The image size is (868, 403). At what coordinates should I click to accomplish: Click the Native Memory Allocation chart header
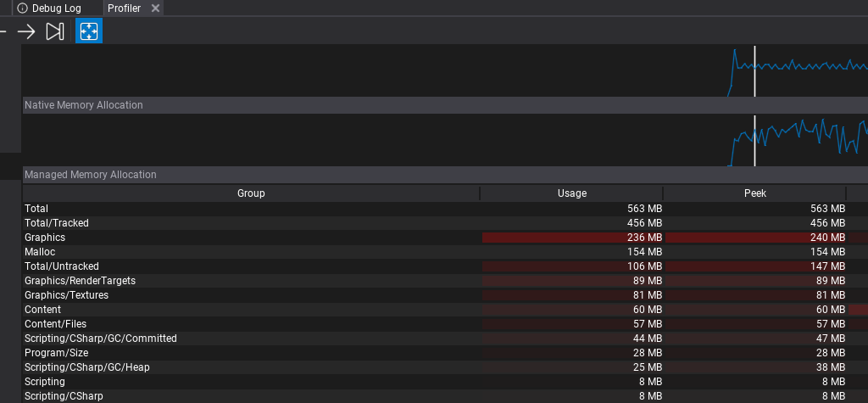pyautogui.click(x=445, y=105)
